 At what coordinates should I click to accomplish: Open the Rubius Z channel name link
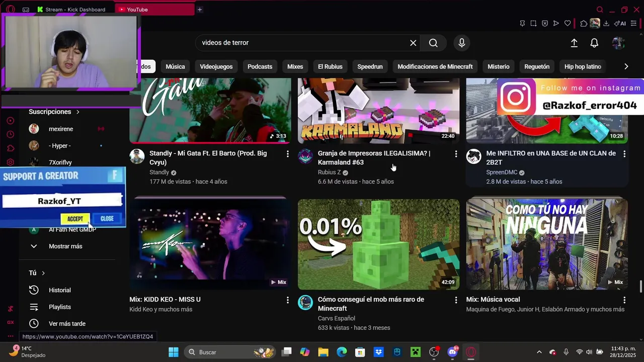click(x=330, y=172)
